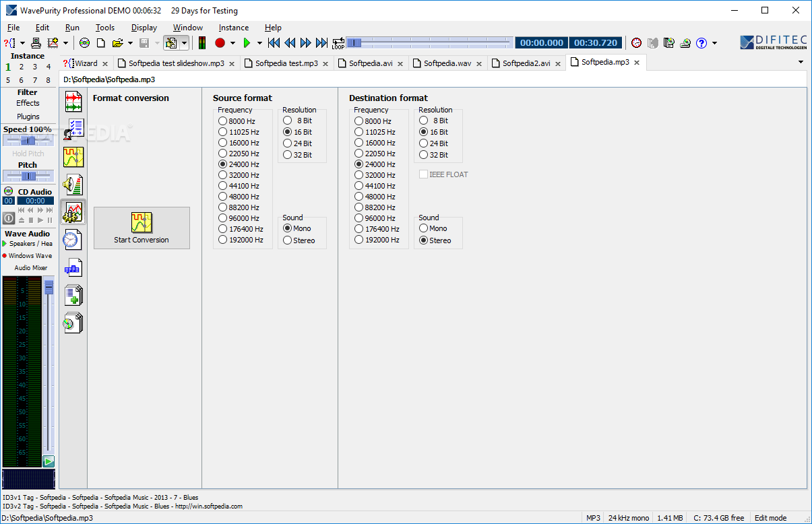The width and height of the screenshot is (812, 524).
Task: Expand dropdown next to open folder icon
Action: [130, 43]
